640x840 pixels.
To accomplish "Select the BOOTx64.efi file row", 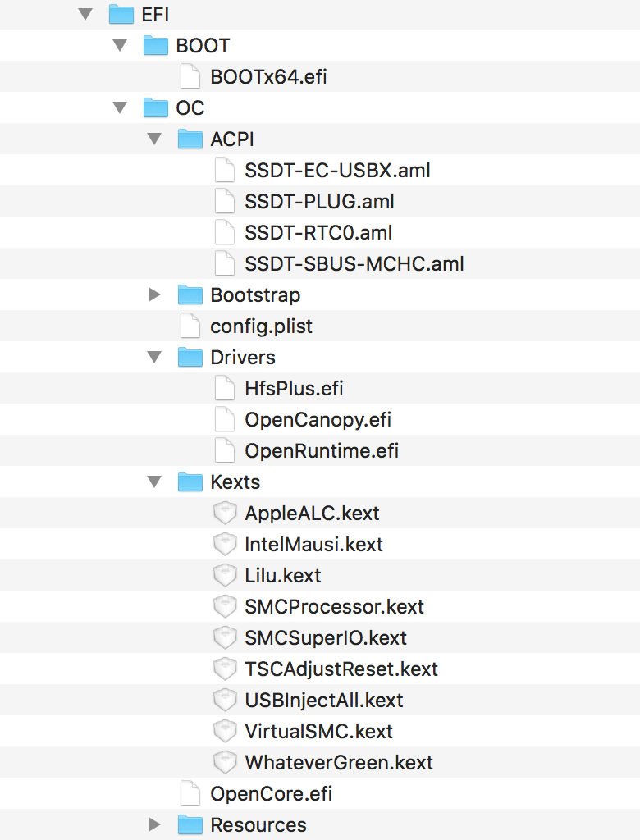I will pyautogui.click(x=269, y=76).
